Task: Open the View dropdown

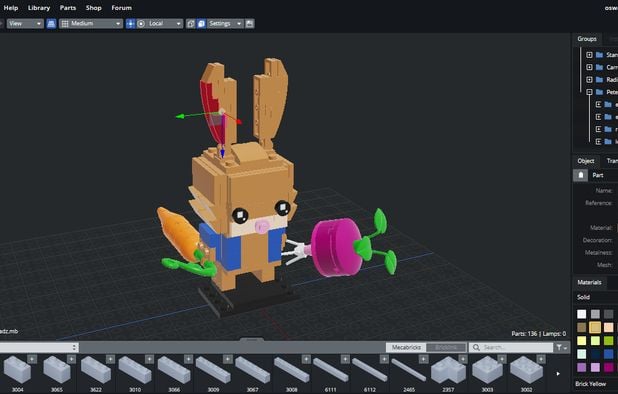Action: click(25, 24)
